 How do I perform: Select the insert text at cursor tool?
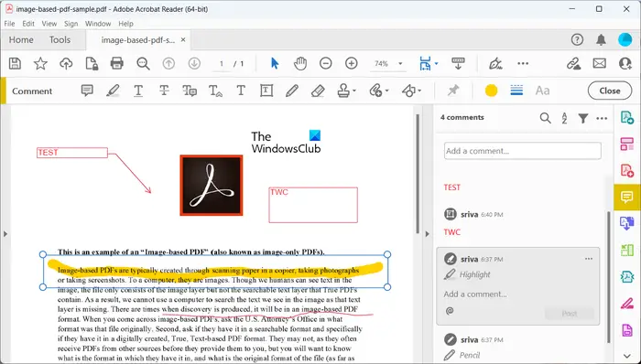click(x=215, y=91)
